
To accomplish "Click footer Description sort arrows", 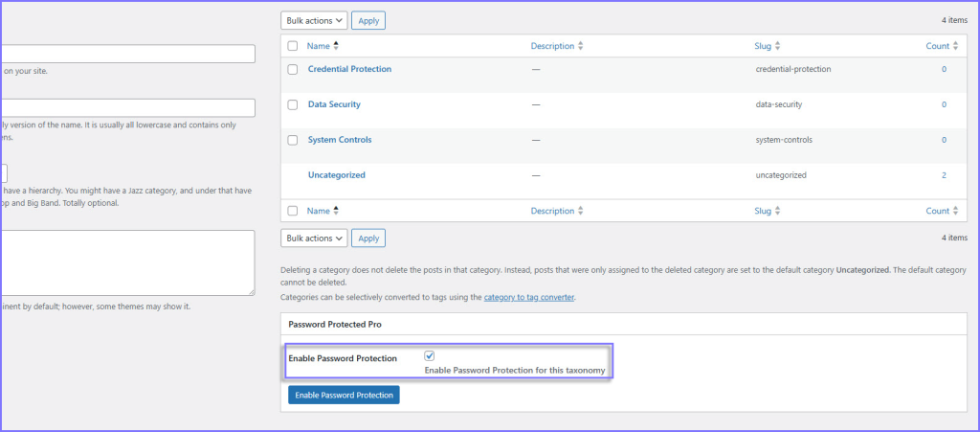I will tap(581, 211).
